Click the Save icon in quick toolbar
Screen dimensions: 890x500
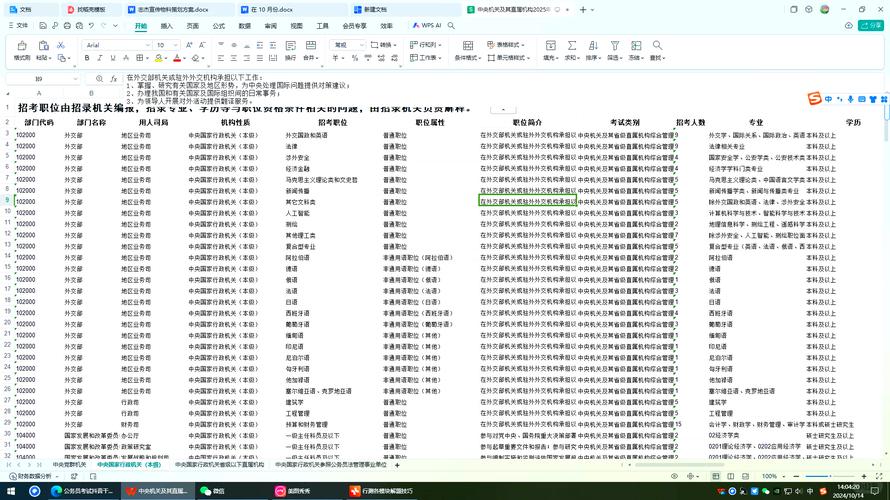pyautogui.click(x=43, y=26)
